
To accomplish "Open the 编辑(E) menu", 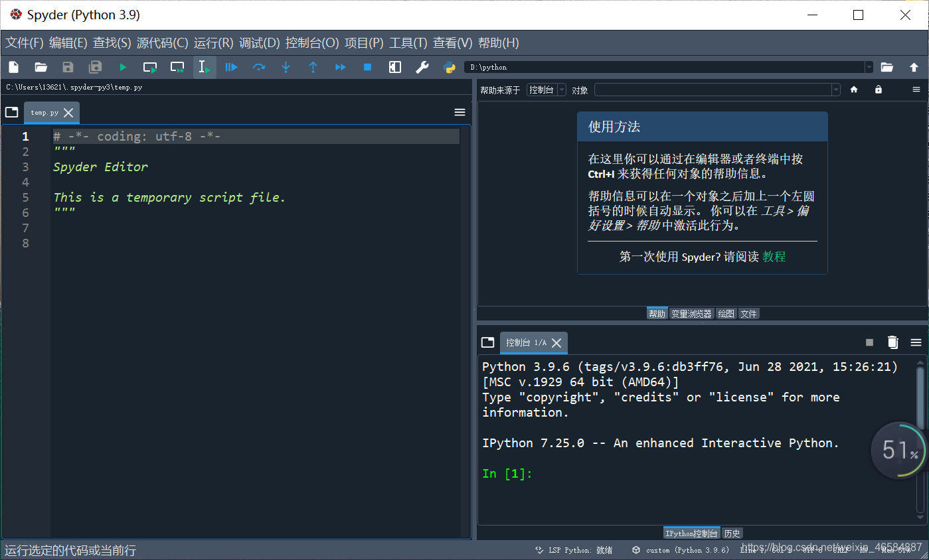I will [x=68, y=43].
